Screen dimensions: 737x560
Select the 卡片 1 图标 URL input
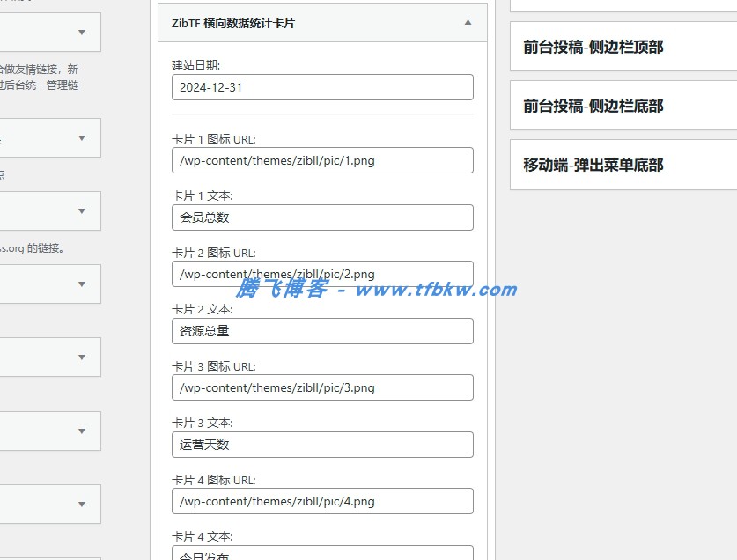click(321, 160)
